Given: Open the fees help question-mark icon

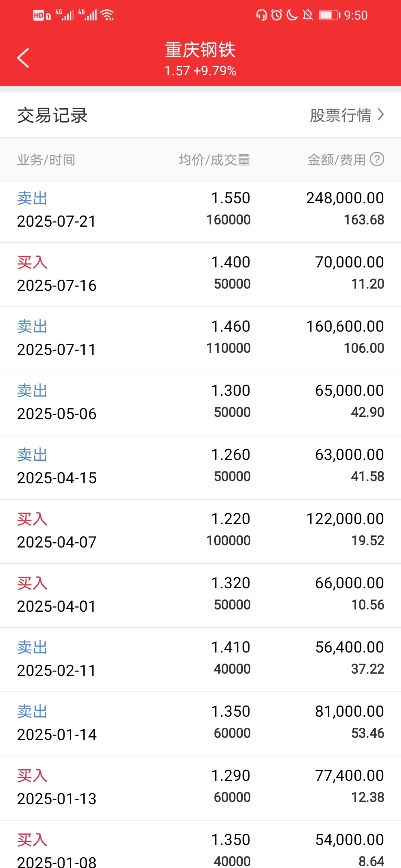Looking at the screenshot, I should click(x=377, y=159).
